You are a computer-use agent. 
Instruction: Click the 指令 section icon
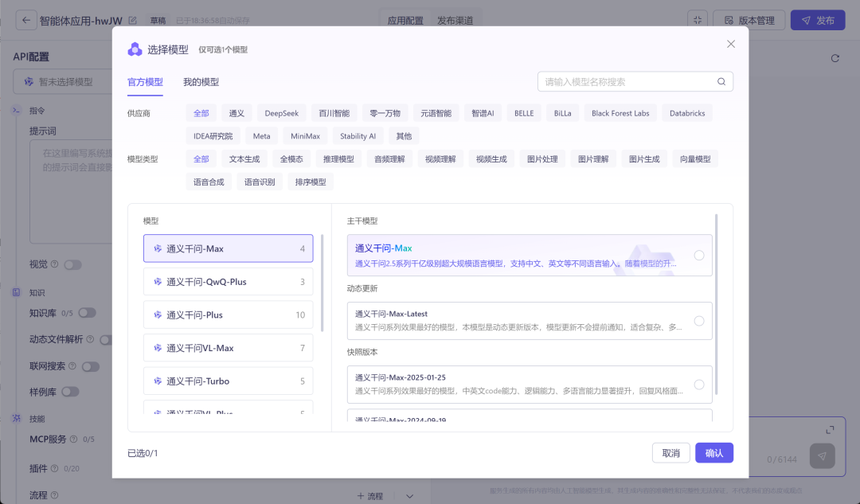pos(17,110)
